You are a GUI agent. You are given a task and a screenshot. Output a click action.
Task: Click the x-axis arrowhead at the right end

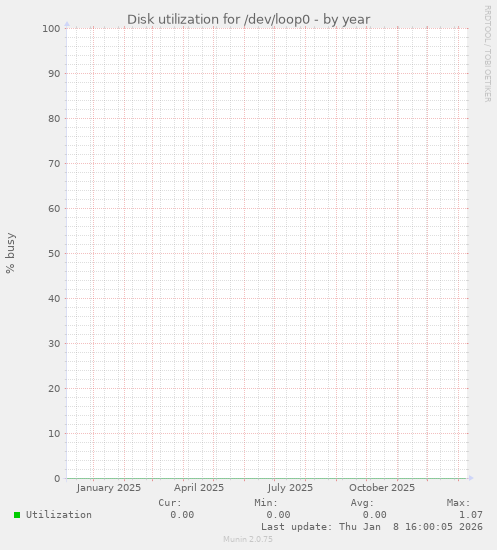coord(471,478)
